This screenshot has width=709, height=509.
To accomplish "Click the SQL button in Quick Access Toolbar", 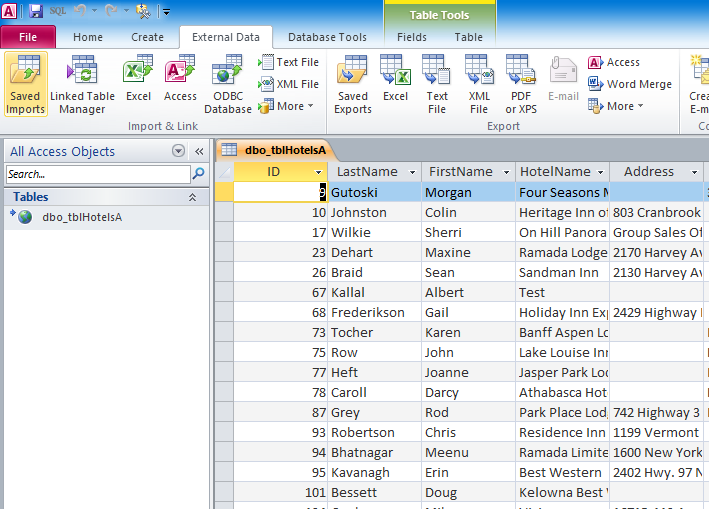I will pyautogui.click(x=57, y=11).
